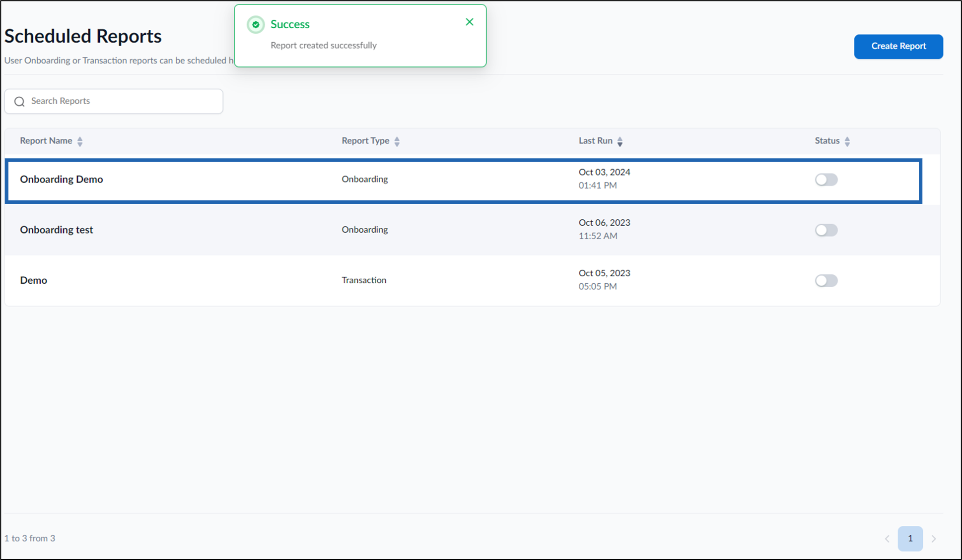The width and height of the screenshot is (962, 560).
Task: Click the Success notification title
Action: click(290, 24)
